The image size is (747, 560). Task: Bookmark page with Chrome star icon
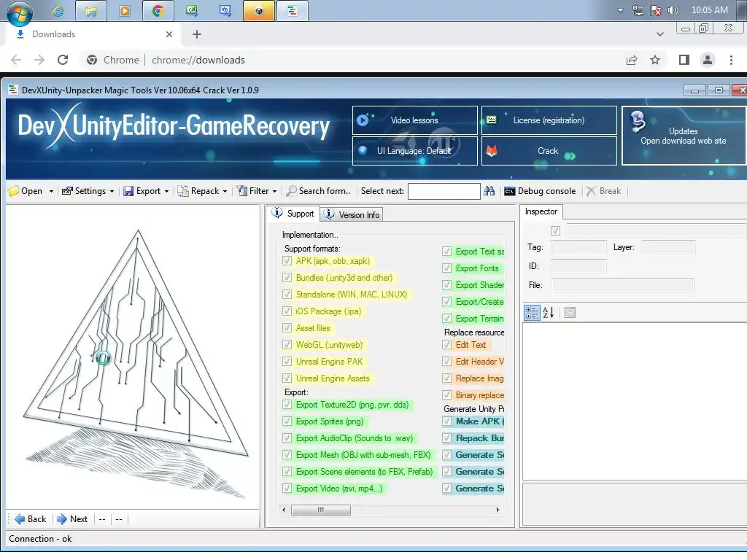coord(655,60)
